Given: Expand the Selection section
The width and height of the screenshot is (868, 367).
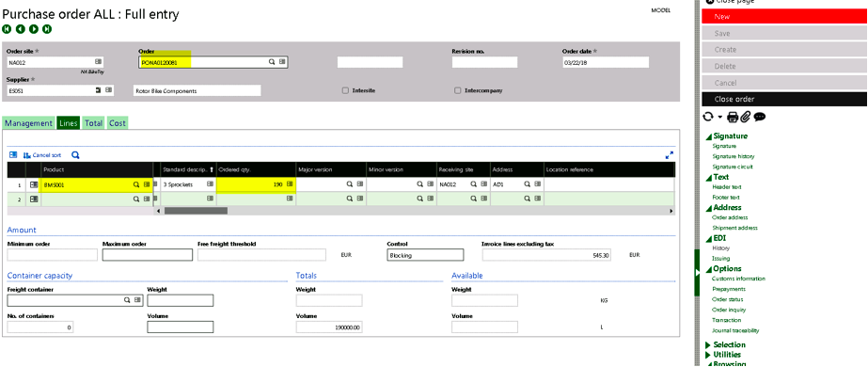Looking at the screenshot, I should (x=708, y=344).
